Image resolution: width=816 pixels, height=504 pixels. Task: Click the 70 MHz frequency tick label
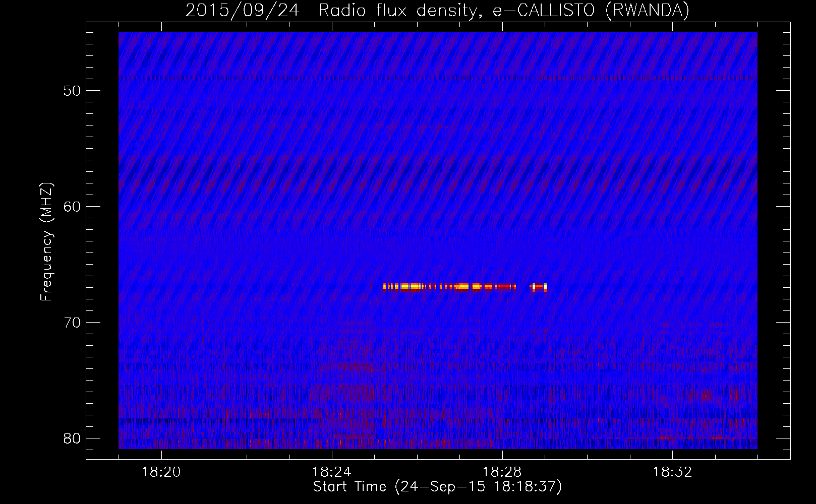[x=72, y=323]
